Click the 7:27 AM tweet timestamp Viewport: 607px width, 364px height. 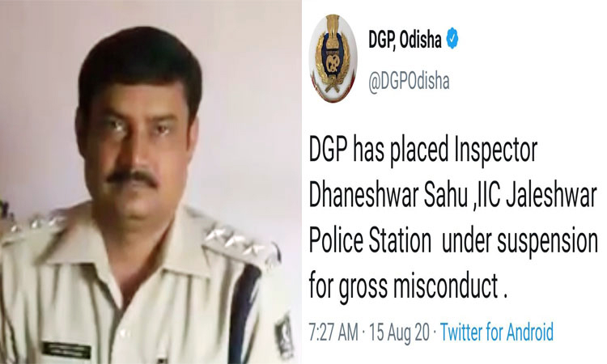pos(333,332)
